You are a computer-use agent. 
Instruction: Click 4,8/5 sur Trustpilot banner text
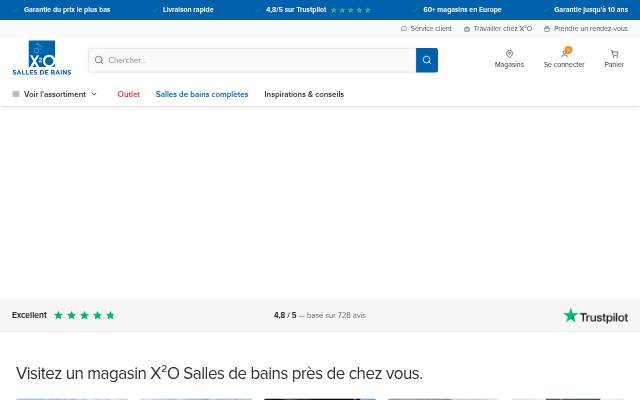click(296, 10)
